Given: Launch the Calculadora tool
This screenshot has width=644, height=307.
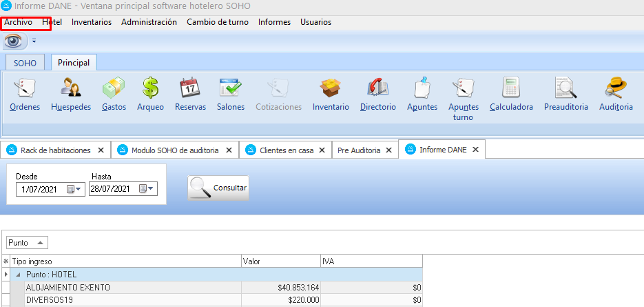Looking at the screenshot, I should pyautogui.click(x=511, y=88).
